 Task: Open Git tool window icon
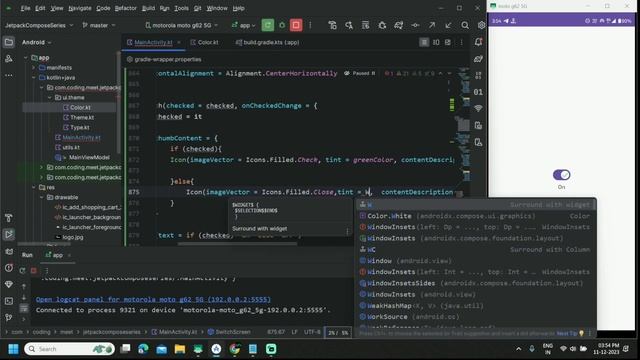(9, 318)
